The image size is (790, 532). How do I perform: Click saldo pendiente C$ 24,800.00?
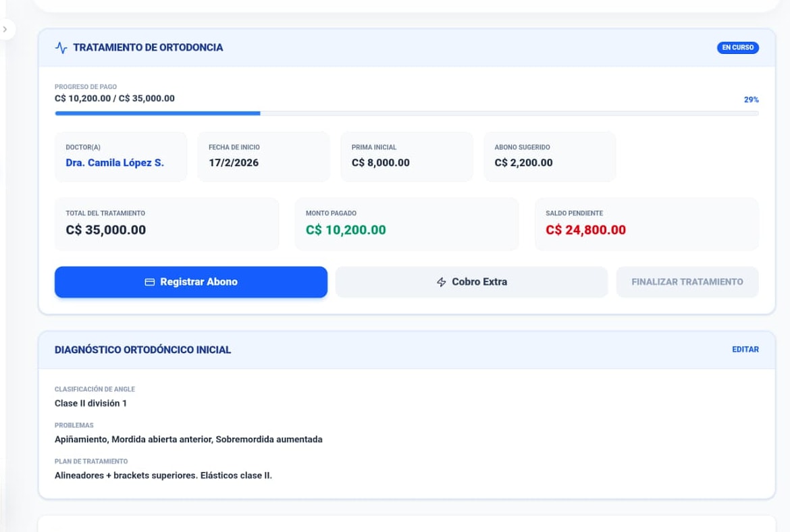coord(585,230)
